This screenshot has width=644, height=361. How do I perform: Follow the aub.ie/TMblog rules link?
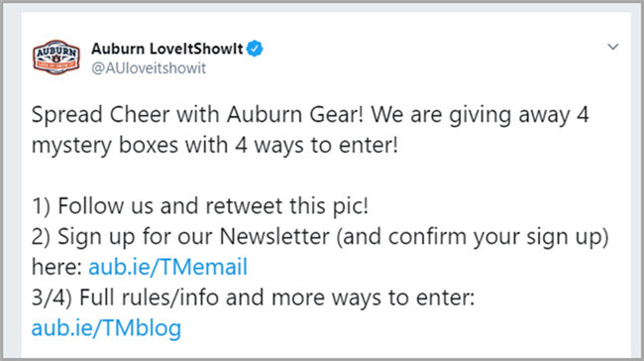[106, 328]
